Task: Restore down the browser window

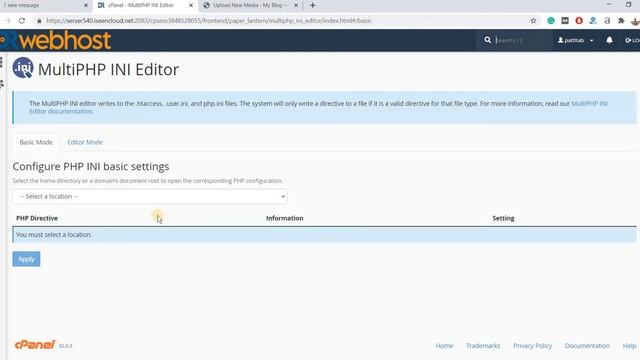Action: [628, 4]
